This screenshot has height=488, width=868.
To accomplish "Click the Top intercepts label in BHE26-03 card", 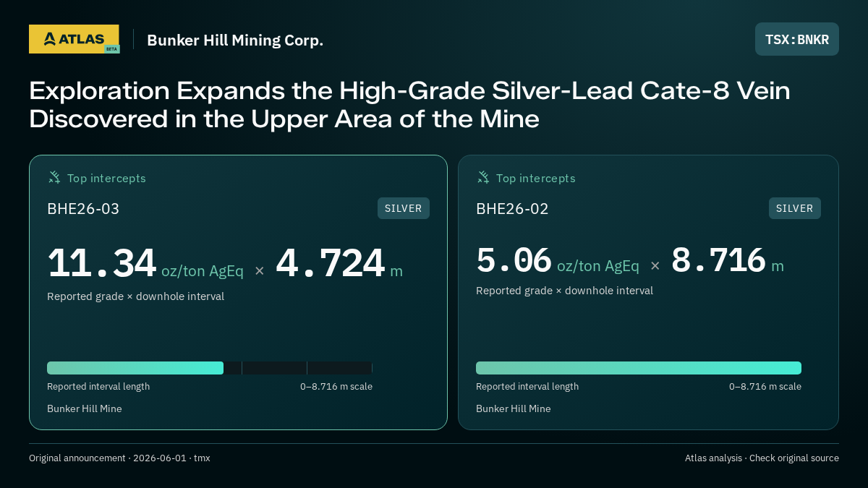I will (x=106, y=178).
